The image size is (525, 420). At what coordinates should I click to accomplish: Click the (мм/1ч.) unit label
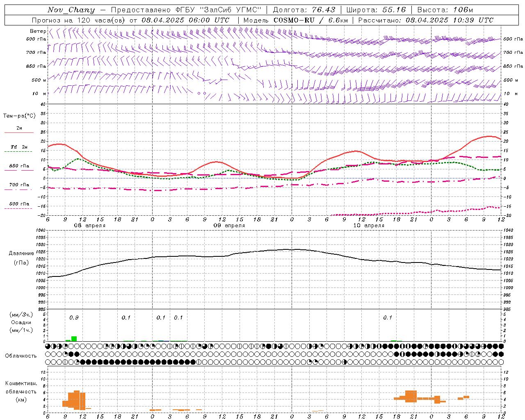click(x=21, y=330)
